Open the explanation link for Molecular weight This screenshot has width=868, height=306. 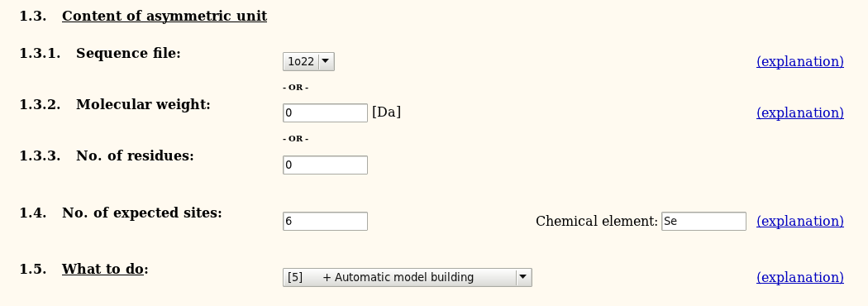point(800,112)
